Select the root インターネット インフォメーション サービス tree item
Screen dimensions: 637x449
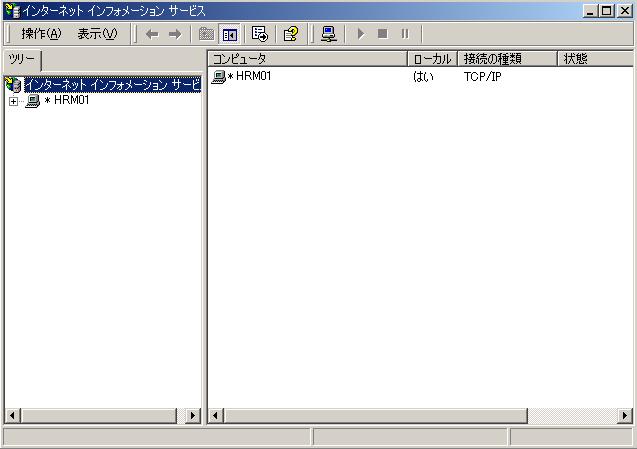tap(113, 85)
